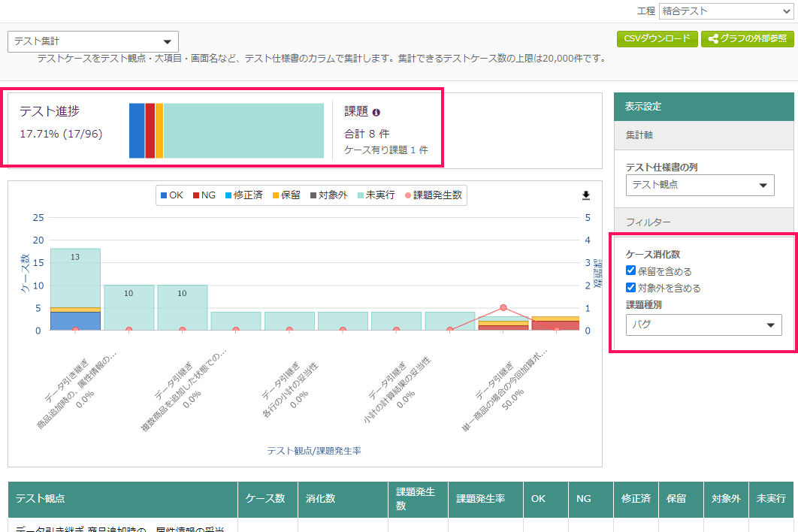Sort by 未実行 column header in table
The width and height of the screenshot is (798, 532).
770,499
